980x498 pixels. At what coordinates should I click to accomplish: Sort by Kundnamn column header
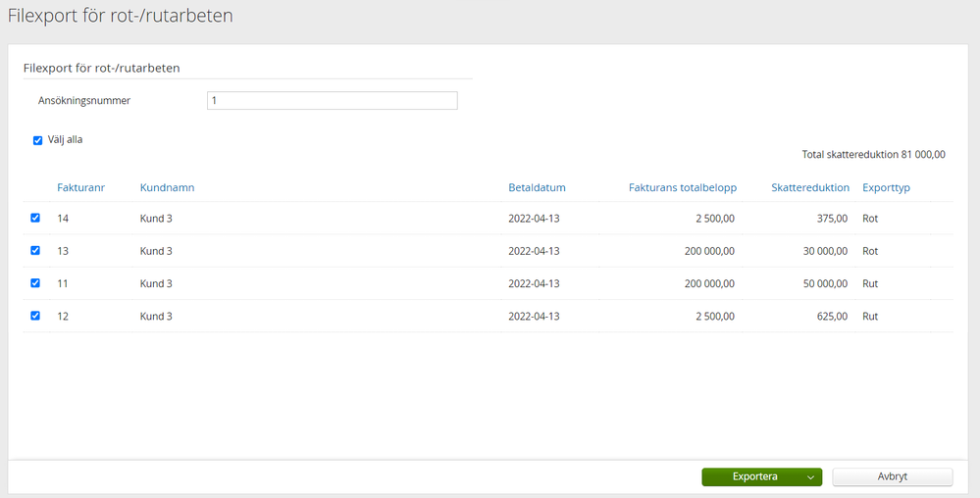(167, 188)
